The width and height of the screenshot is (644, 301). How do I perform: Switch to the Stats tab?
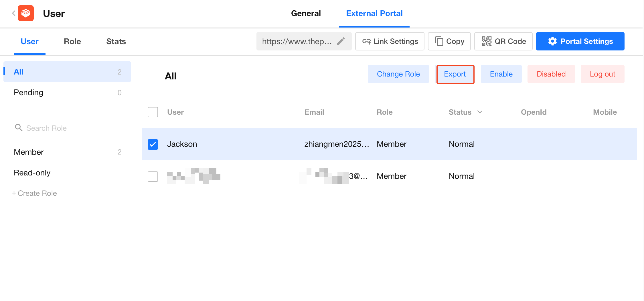pyautogui.click(x=116, y=41)
